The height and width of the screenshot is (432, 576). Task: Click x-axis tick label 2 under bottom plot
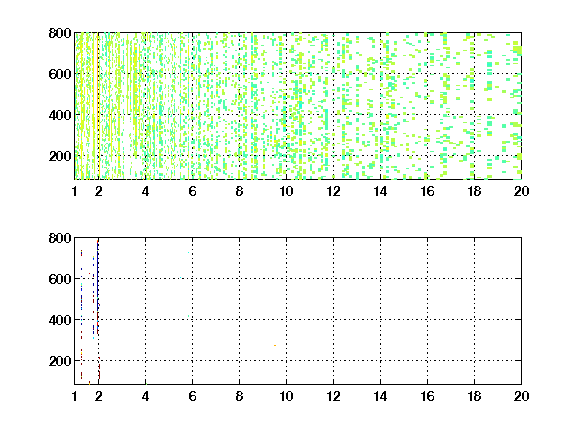[98, 396]
